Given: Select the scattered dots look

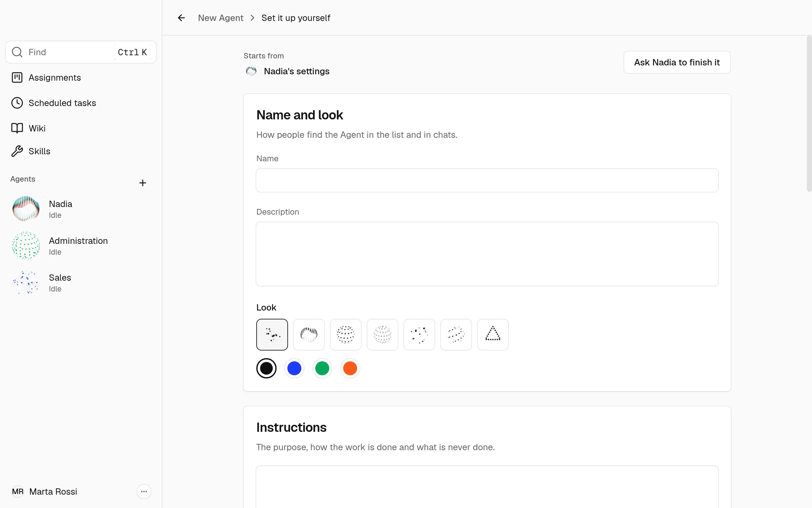Looking at the screenshot, I should [x=272, y=335].
